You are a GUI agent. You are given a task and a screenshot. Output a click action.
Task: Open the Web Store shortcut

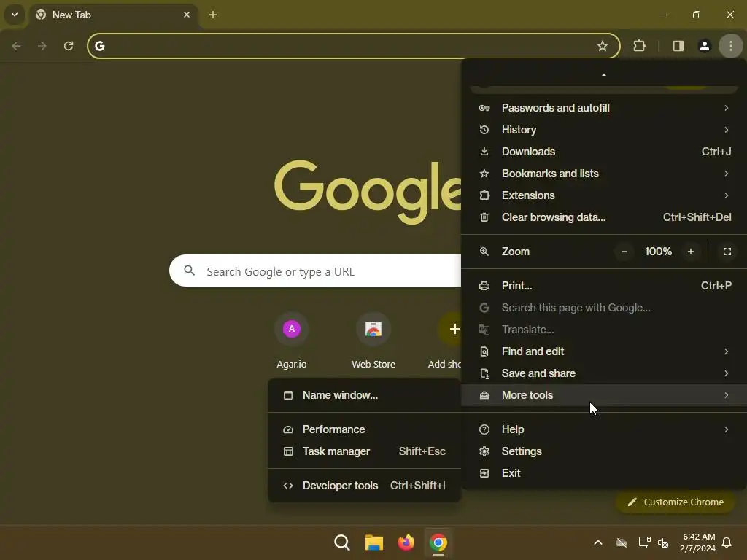[373, 341]
